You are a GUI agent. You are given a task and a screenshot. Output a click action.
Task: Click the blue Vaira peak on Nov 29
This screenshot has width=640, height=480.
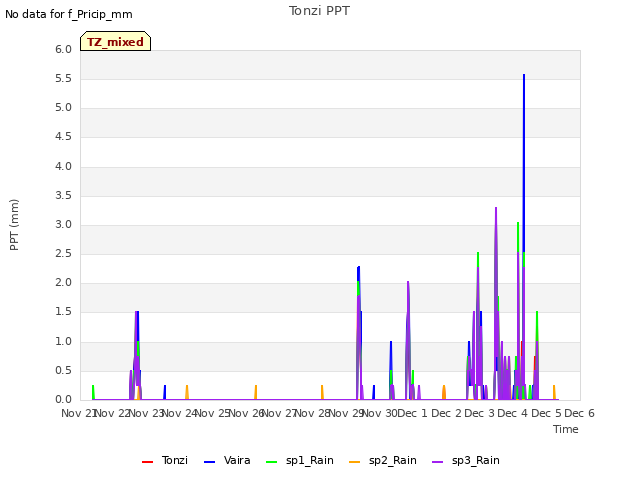pos(359,267)
